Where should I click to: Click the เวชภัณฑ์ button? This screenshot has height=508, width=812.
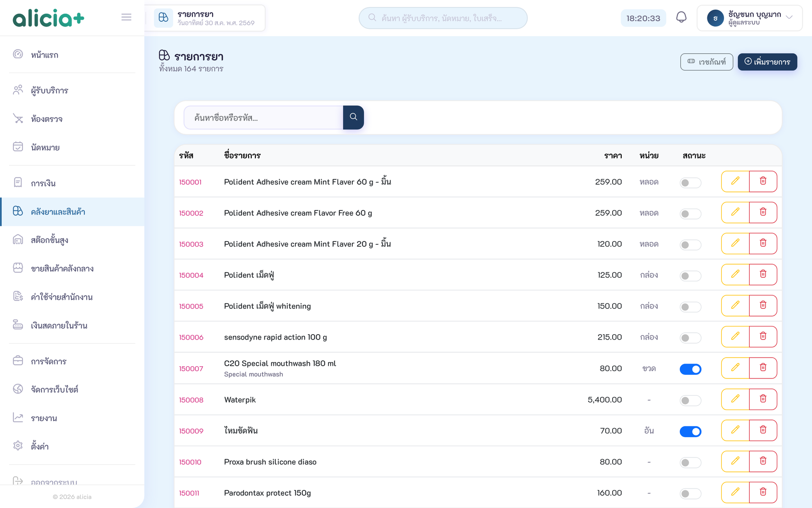coord(706,62)
